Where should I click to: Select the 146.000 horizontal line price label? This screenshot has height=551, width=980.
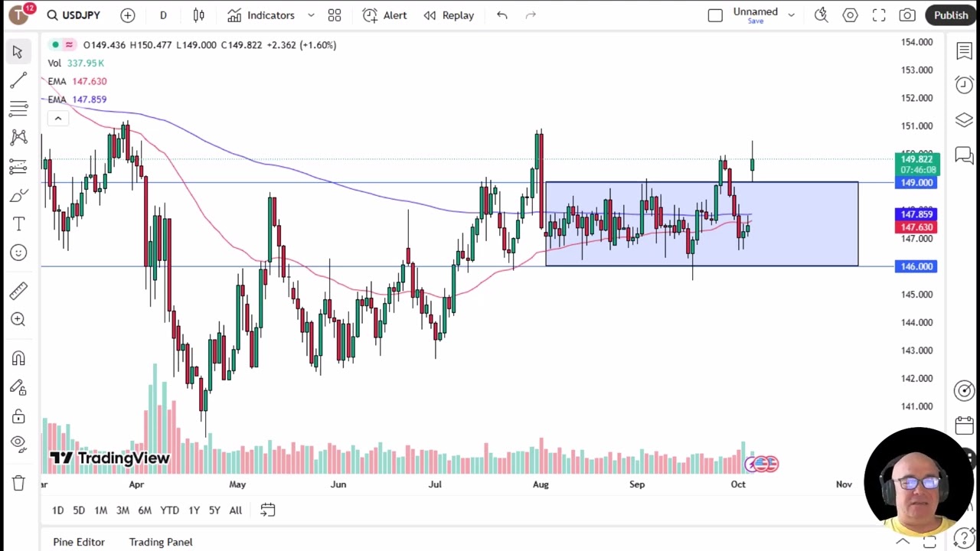click(x=916, y=266)
